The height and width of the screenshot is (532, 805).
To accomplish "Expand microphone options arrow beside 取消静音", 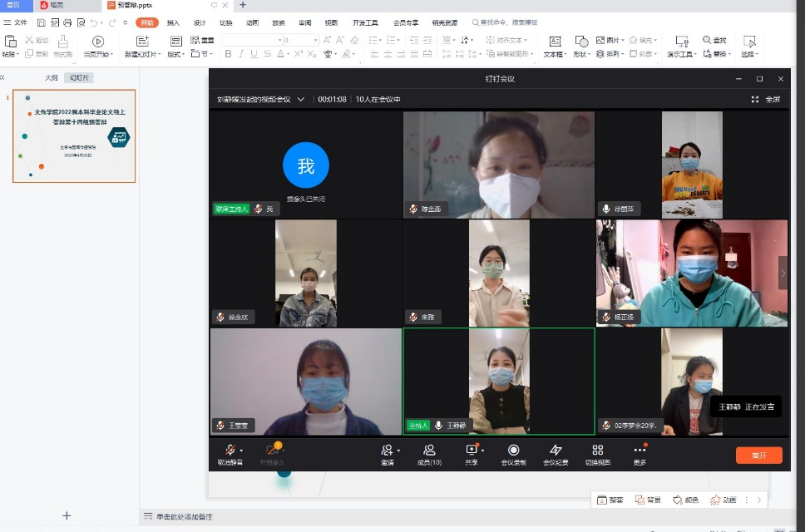I will click(x=242, y=451).
